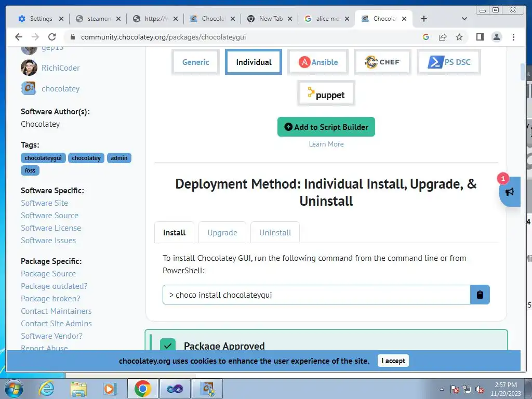The height and width of the screenshot is (399, 532).
Task: Show hidden system tray icons
Action: click(x=442, y=389)
